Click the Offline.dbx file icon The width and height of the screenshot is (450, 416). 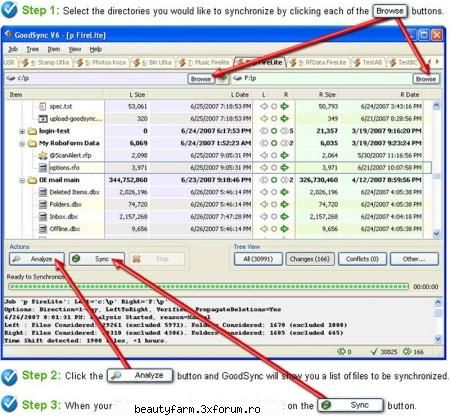click(x=43, y=229)
